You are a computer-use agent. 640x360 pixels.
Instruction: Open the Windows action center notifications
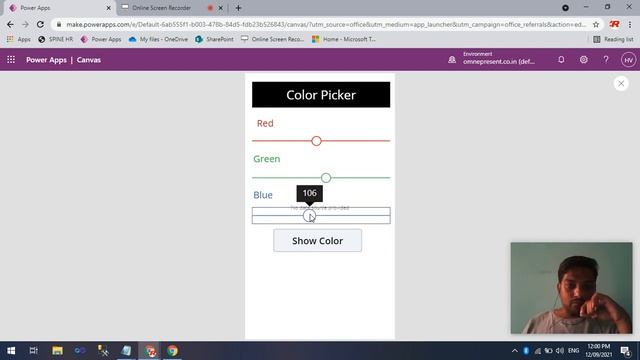[x=625, y=351]
